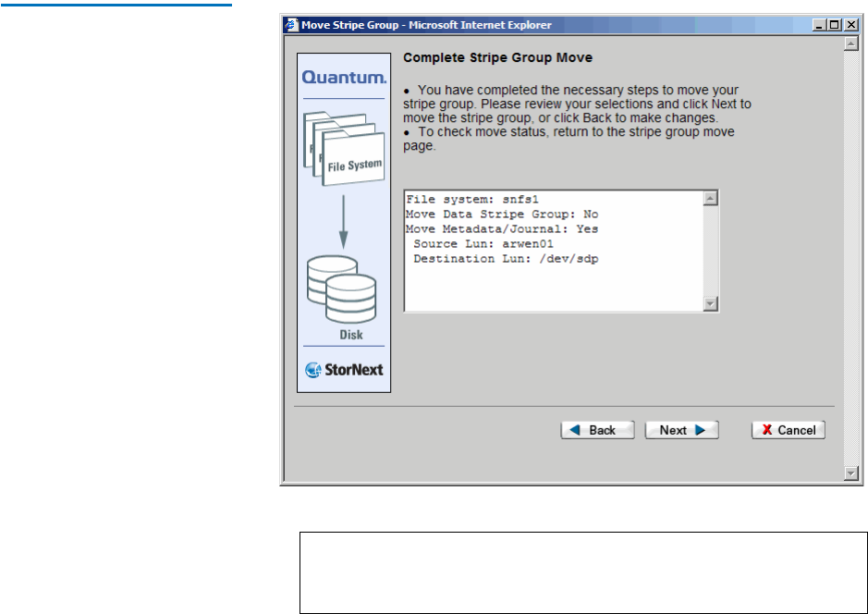Click the Disk cylinders icon

point(341,289)
